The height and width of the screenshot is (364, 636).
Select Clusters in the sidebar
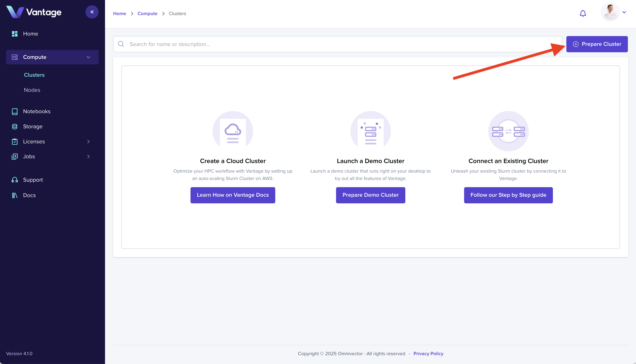(x=34, y=75)
